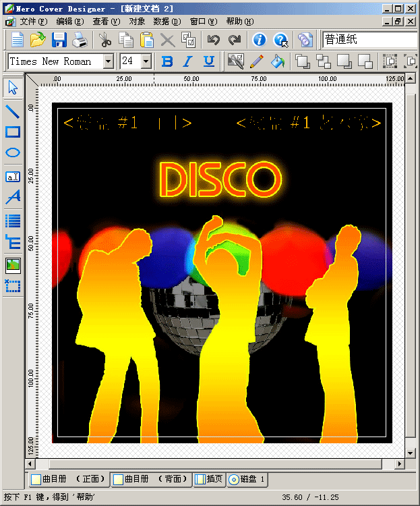Click the vertical scrollbar down arrow
Screen dimensions: 420x506
click(411, 453)
